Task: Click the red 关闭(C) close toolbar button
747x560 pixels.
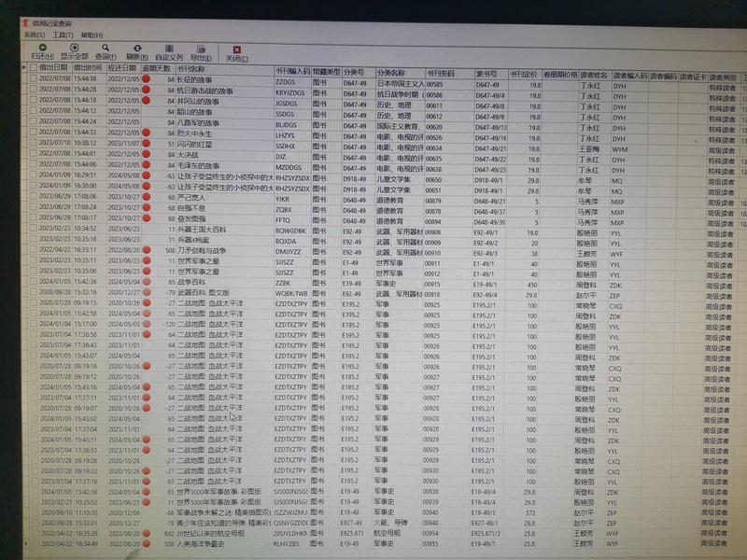Action: [237, 54]
